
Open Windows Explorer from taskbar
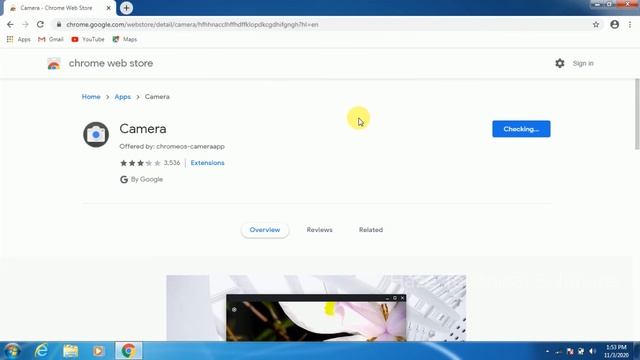pos(70,351)
